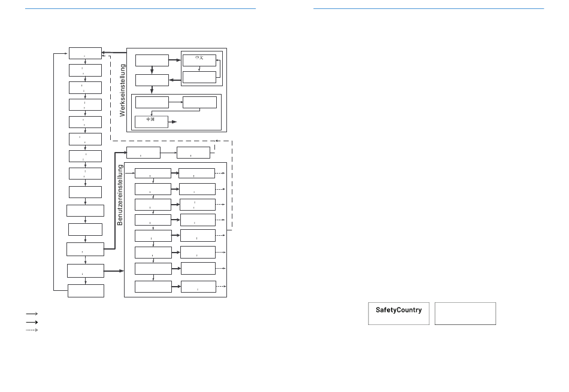Click the blue header line on right page

point(428,9)
